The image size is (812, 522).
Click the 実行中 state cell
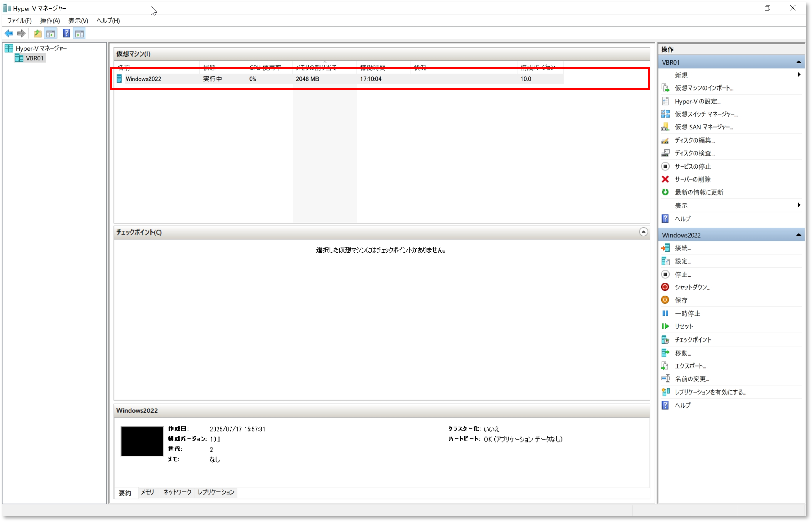tap(212, 79)
